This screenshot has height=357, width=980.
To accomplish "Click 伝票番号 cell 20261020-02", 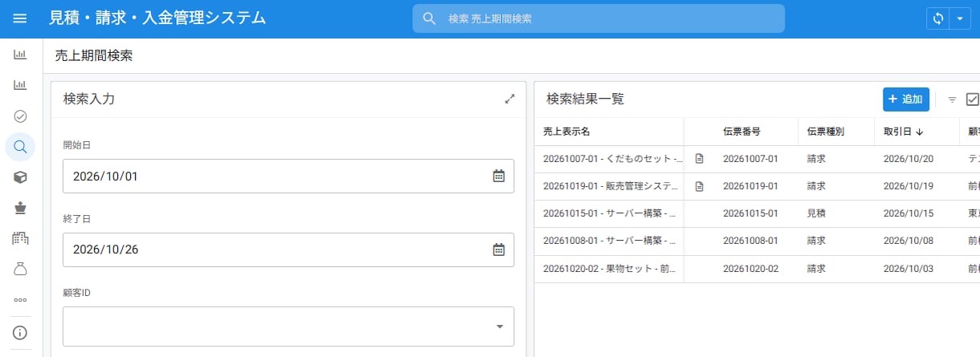I will pyautogui.click(x=750, y=269).
